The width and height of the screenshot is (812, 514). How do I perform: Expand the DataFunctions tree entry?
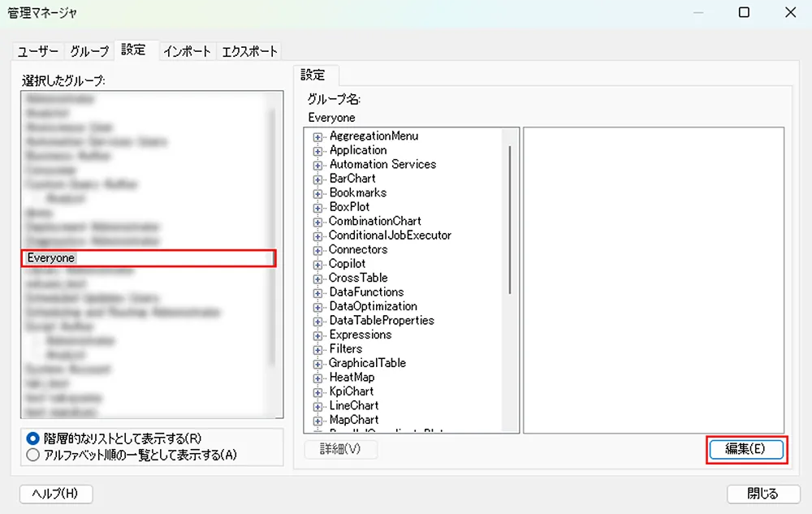(x=318, y=292)
